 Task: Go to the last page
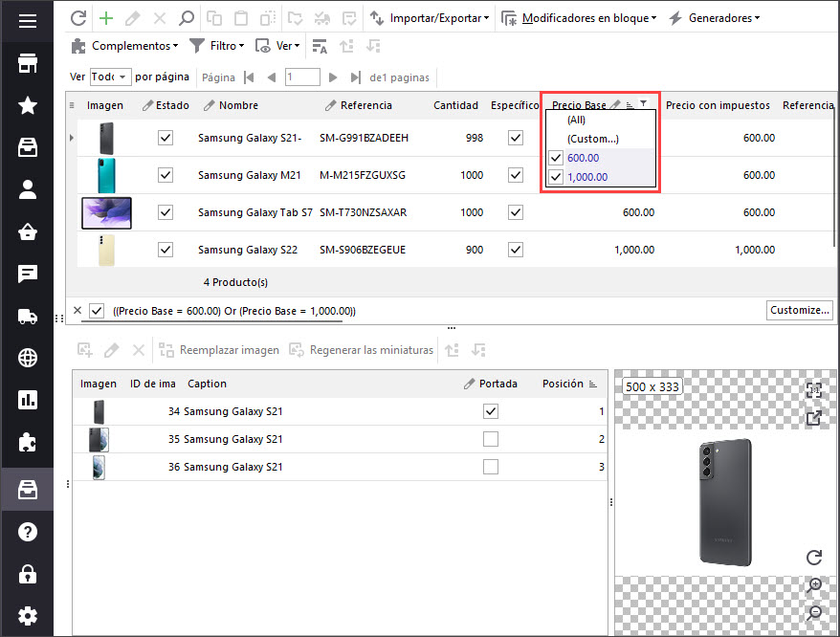[355, 77]
